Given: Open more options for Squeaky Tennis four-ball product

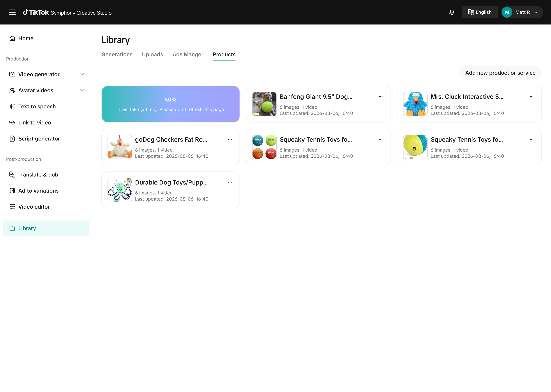Looking at the screenshot, I should click(381, 139).
